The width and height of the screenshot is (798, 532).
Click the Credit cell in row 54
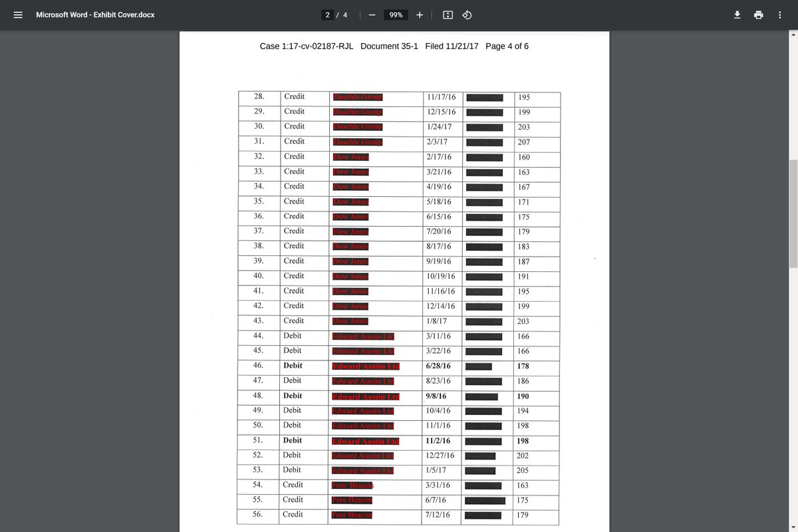[x=293, y=485]
